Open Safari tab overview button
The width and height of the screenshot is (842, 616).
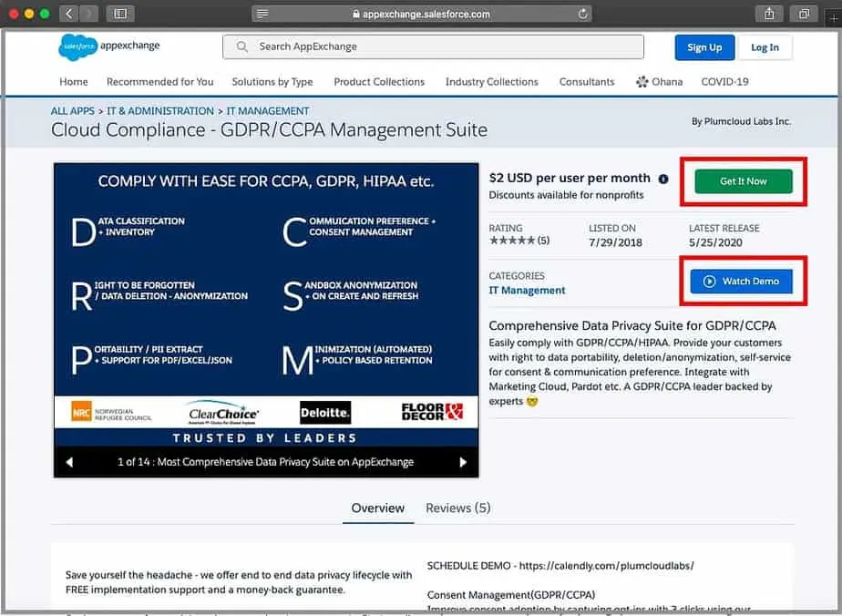pos(804,14)
